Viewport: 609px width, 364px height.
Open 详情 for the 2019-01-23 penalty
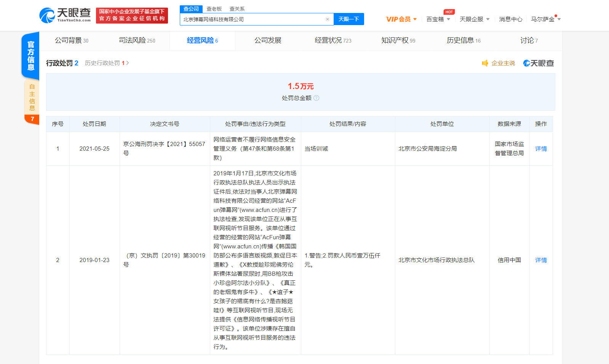pos(541,260)
